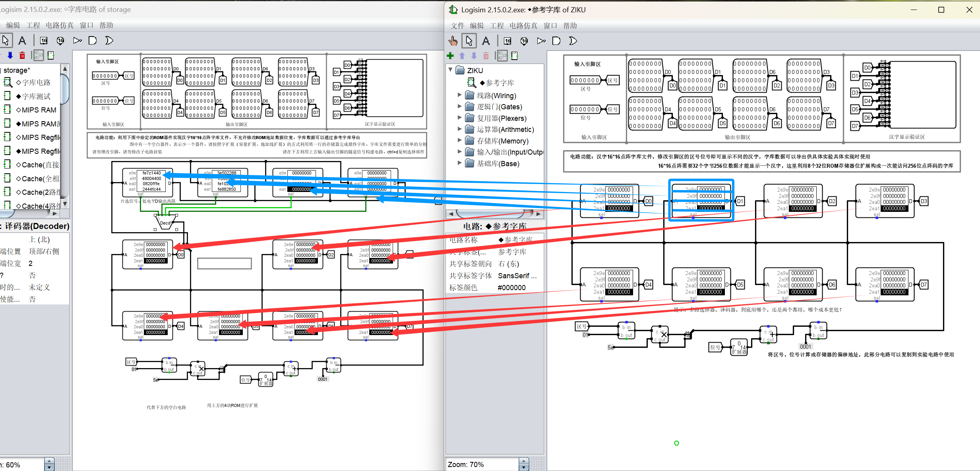Click the 标签颜色 #000000 value
980x471 pixels.
point(511,287)
